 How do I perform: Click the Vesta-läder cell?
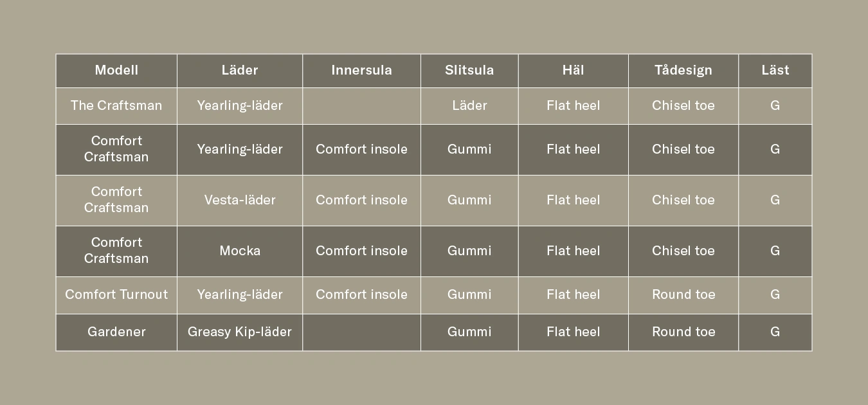point(240,201)
